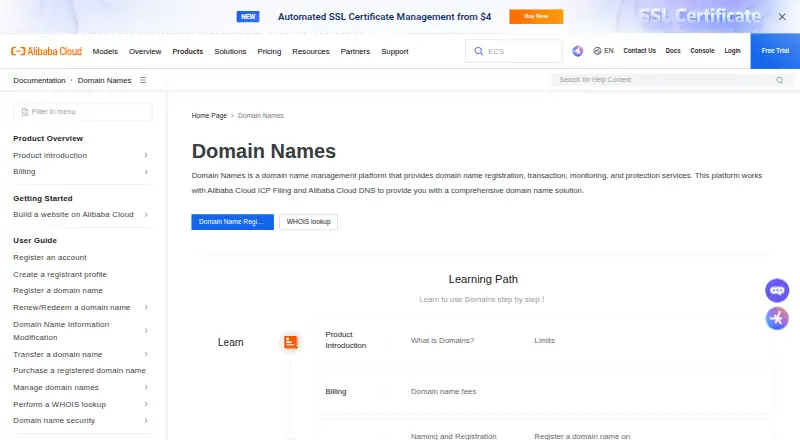This screenshot has width=800, height=440.
Task: Expand Domain Name Information Modification
Action: [146, 331]
